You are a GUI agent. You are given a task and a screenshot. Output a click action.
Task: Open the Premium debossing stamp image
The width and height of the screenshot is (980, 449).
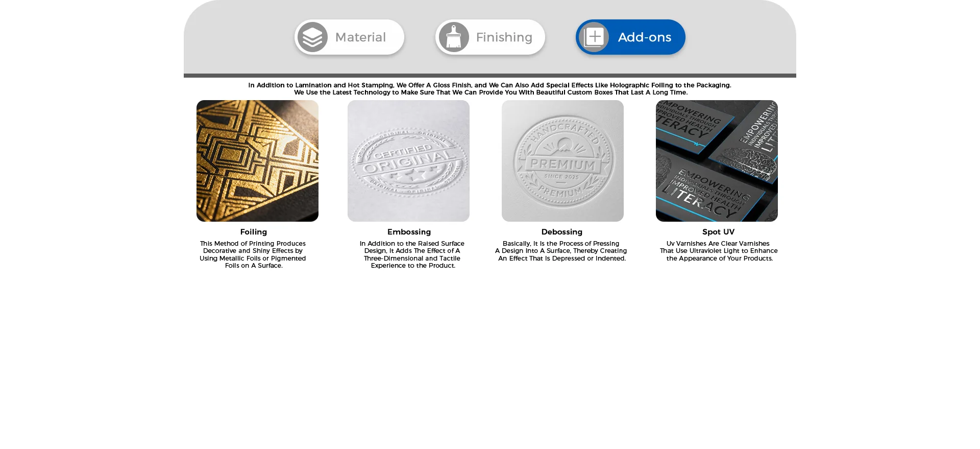click(x=562, y=161)
